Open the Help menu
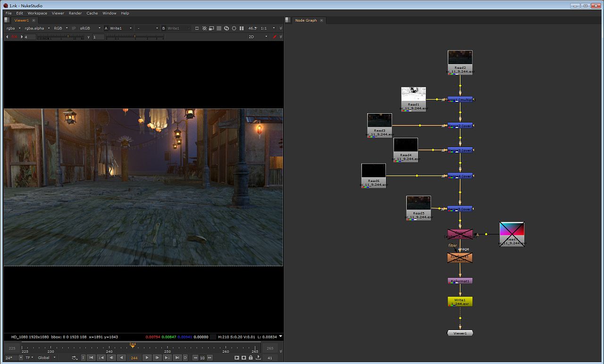Viewport: 604px width, 364px height. pyautogui.click(x=125, y=13)
